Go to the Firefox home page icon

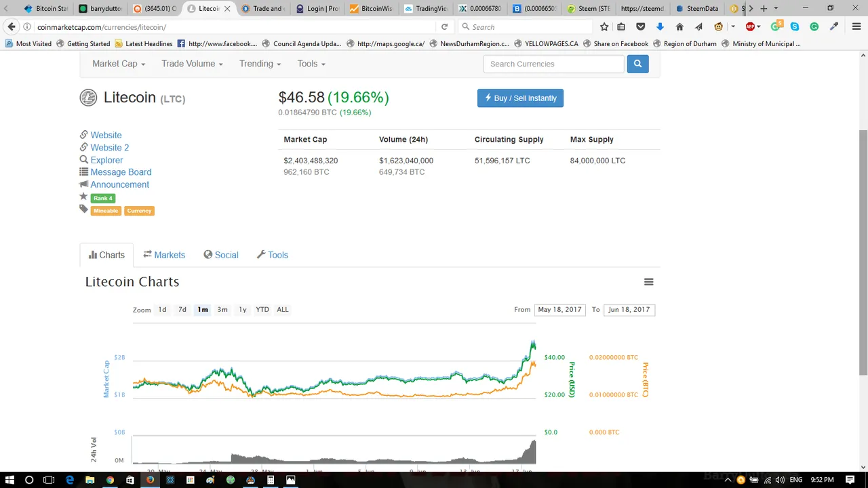point(679,27)
